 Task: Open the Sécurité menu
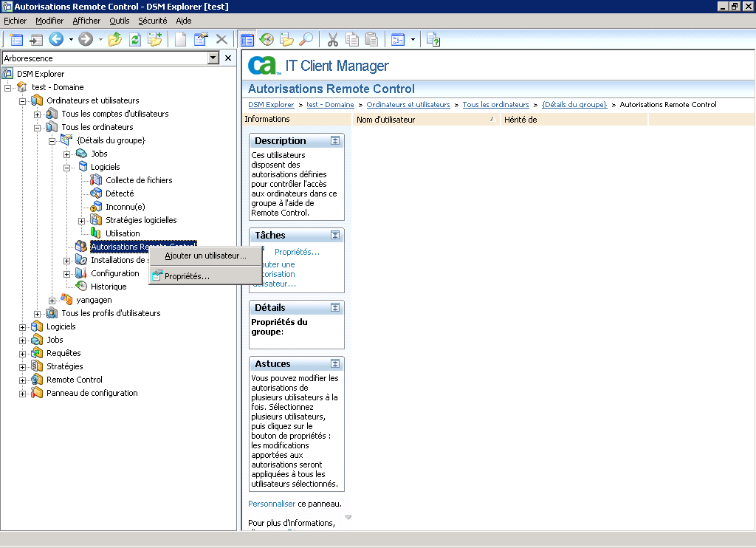click(x=152, y=21)
